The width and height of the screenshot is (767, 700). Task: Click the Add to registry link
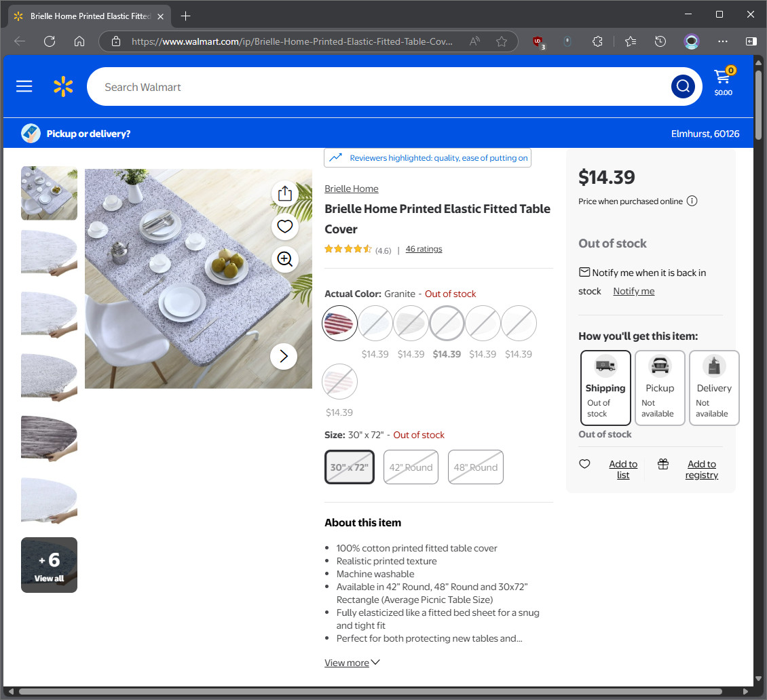point(701,469)
